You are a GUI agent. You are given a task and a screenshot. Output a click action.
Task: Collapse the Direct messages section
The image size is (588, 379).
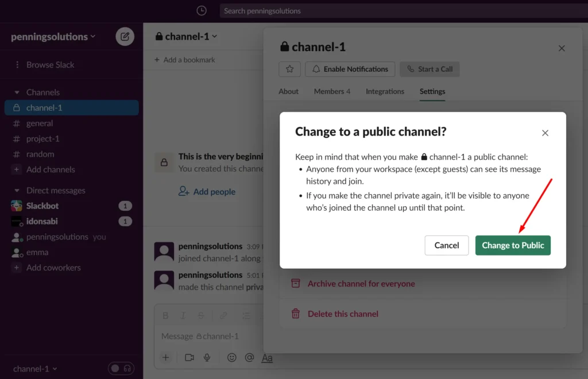17,191
